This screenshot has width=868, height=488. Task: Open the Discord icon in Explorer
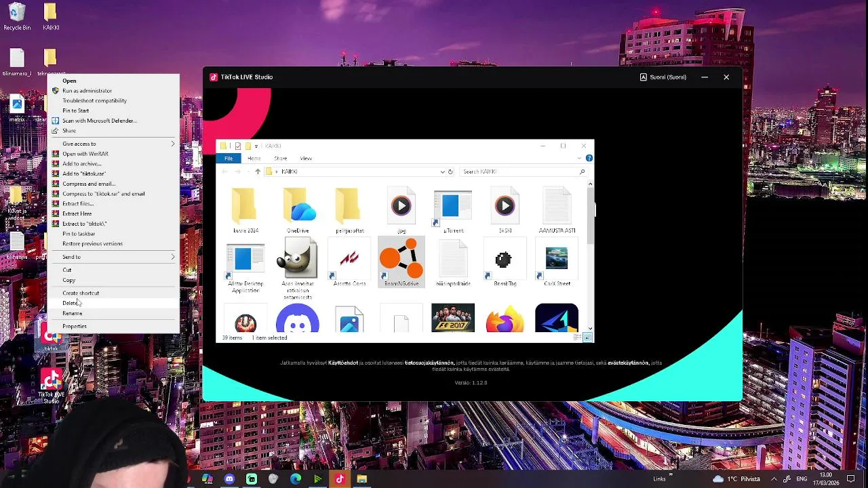298,318
